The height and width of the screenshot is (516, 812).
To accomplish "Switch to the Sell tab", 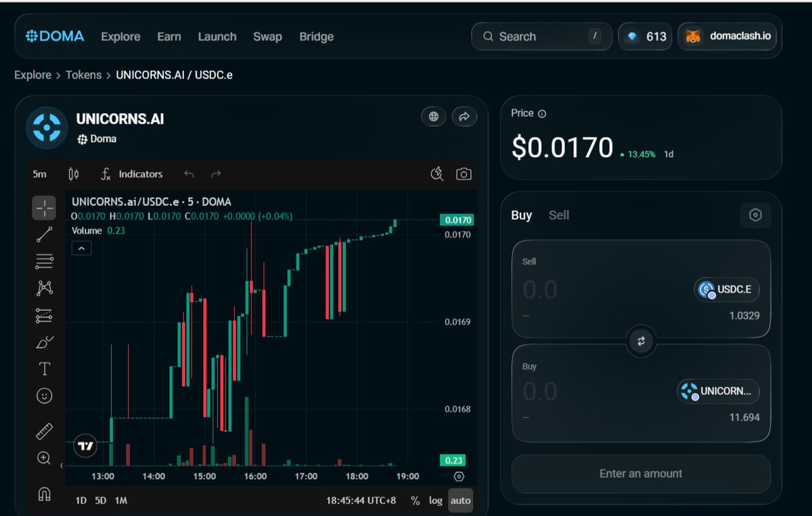I will pyautogui.click(x=559, y=215).
